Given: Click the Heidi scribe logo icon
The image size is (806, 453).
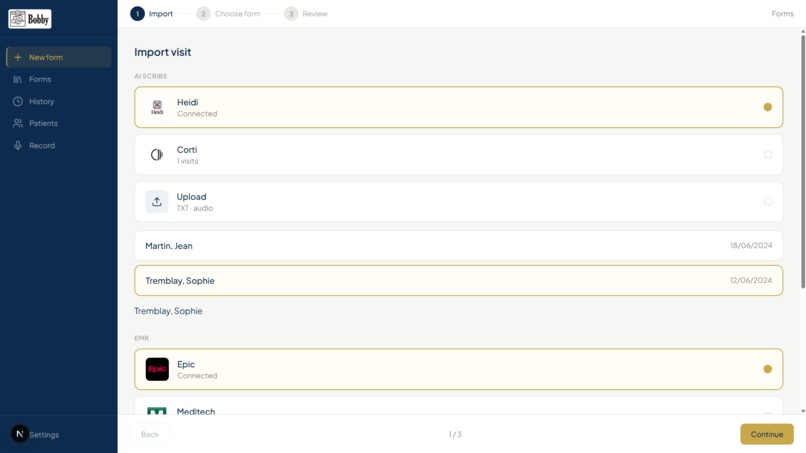Looking at the screenshot, I should coord(157,107).
